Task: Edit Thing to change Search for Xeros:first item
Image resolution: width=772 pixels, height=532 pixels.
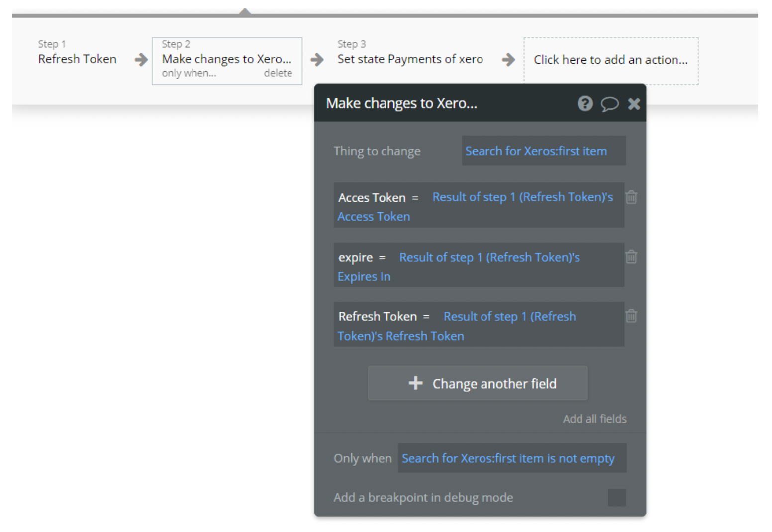Action: pyautogui.click(x=544, y=151)
